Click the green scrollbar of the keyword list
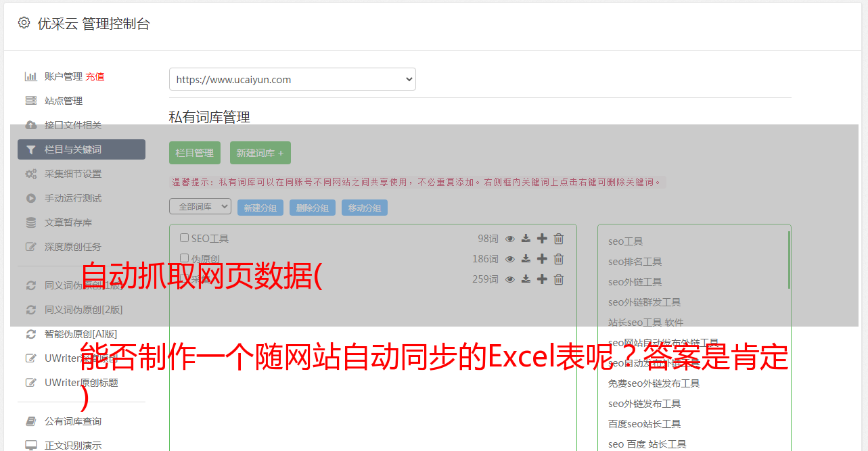Viewport: 868px width, 451px height. pyautogui.click(x=789, y=260)
